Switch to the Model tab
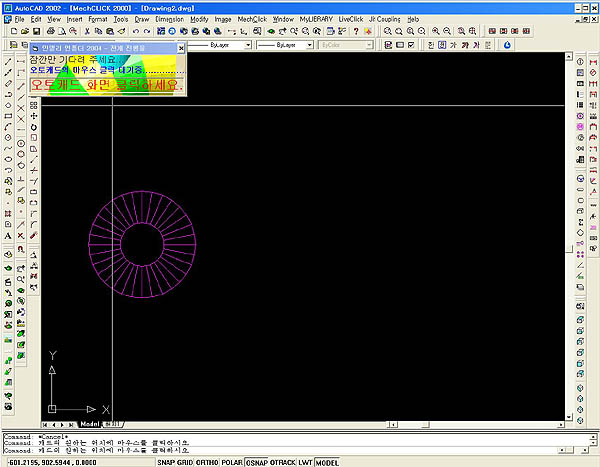Viewport: 600px width, 467px height. pos(90,424)
